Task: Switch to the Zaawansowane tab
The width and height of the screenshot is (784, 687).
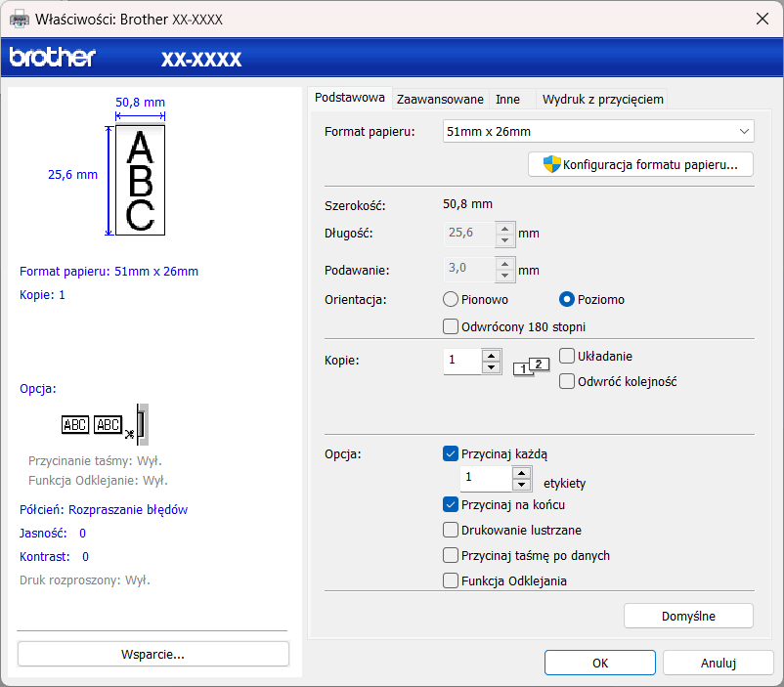Action: click(440, 99)
